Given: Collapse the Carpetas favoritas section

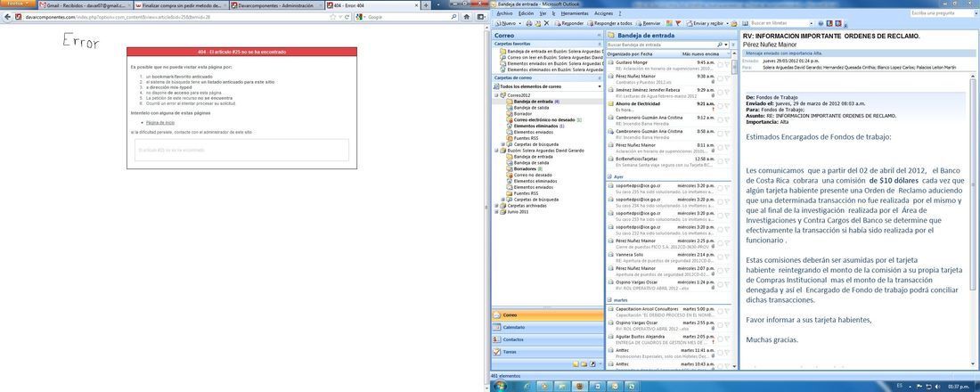Looking at the screenshot, I should pos(600,45).
